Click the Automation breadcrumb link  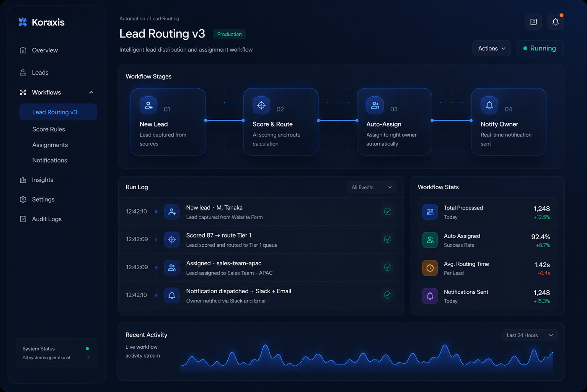[132, 19]
